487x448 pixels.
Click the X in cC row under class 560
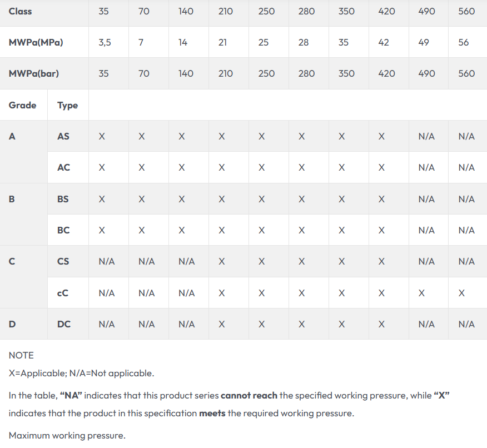tap(461, 293)
